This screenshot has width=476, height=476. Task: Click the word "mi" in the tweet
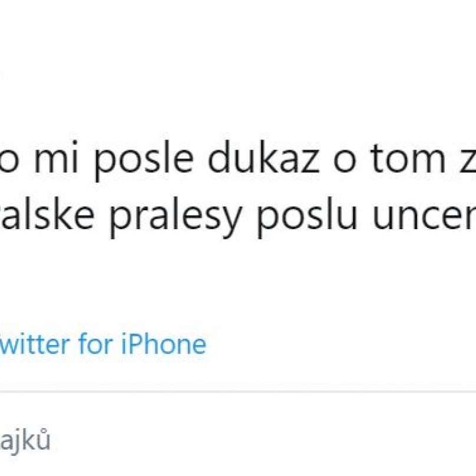coord(57,157)
